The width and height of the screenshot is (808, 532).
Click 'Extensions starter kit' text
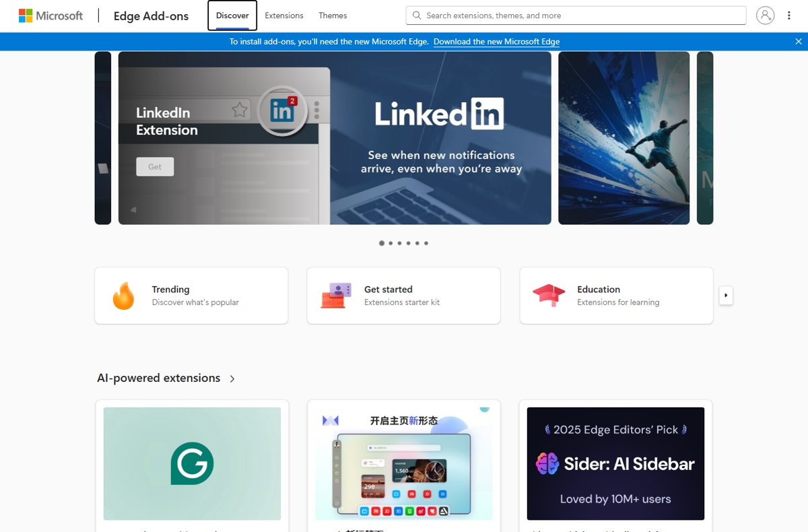pyautogui.click(x=402, y=302)
